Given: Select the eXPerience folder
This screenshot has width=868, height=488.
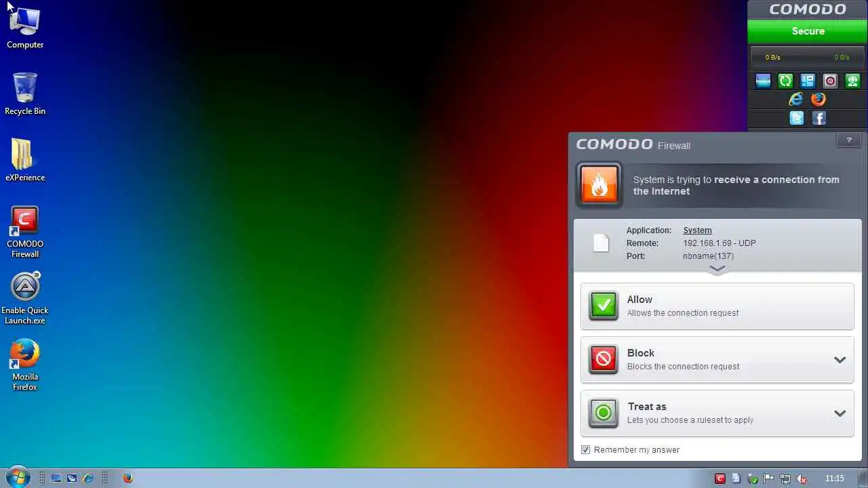Looking at the screenshot, I should point(25,160).
